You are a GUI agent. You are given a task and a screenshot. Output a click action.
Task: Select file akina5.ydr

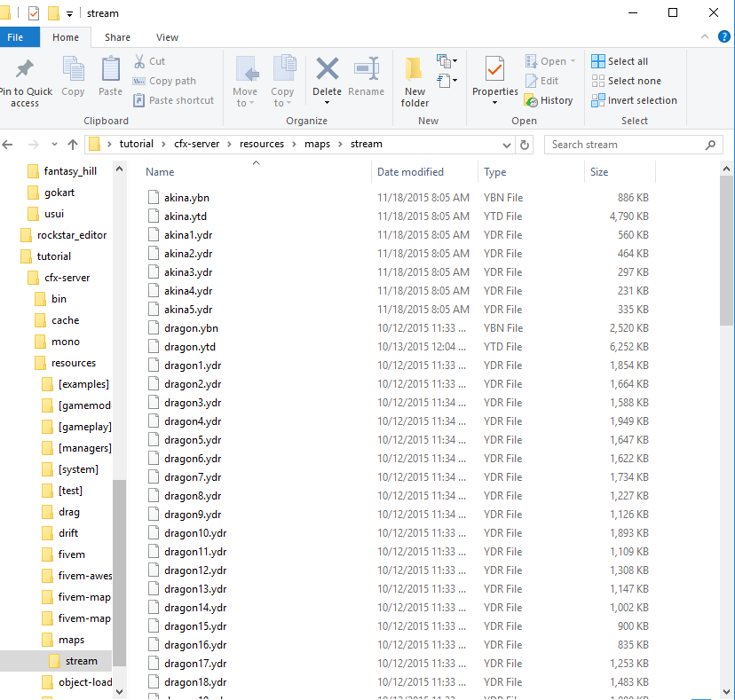pos(188,310)
